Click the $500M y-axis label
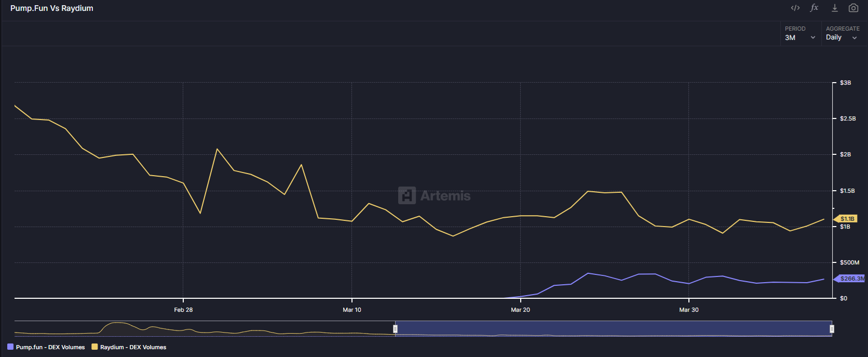 click(x=849, y=262)
